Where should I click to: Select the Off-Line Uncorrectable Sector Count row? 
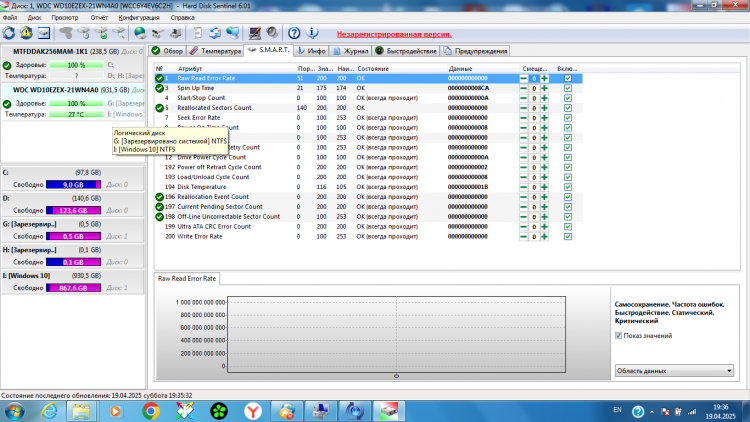[368, 217]
